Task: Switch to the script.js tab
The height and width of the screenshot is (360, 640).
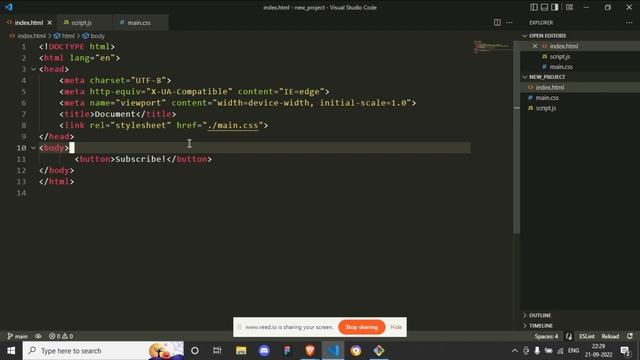Action: tap(81, 22)
